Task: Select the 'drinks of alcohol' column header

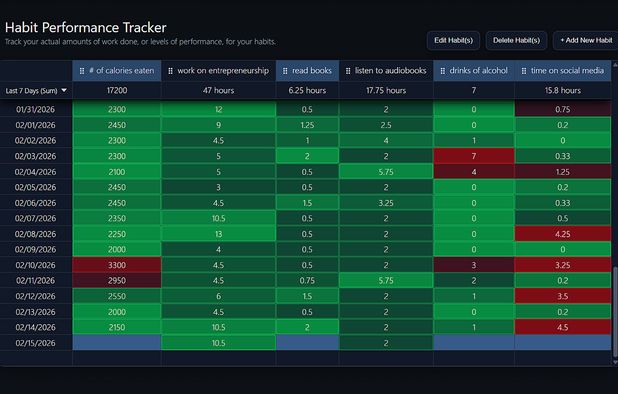Action: click(474, 71)
